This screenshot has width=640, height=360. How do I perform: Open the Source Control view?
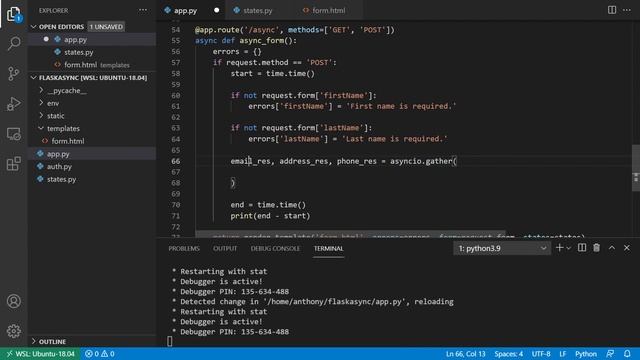(x=14, y=73)
